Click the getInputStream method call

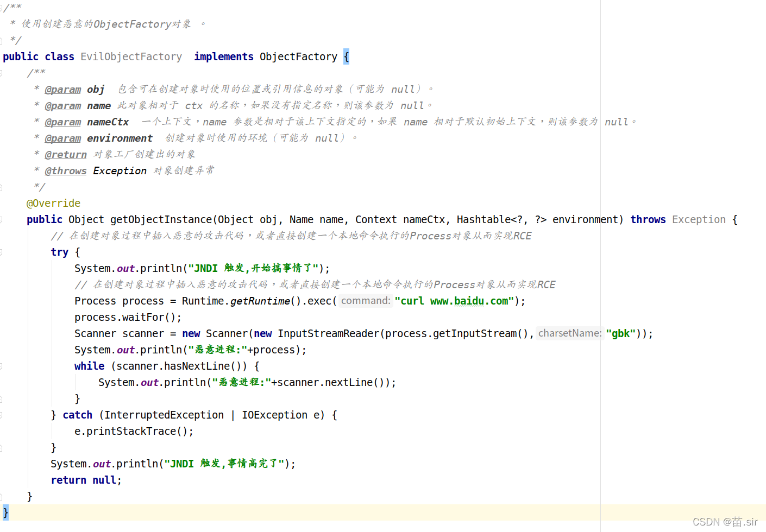coord(474,333)
